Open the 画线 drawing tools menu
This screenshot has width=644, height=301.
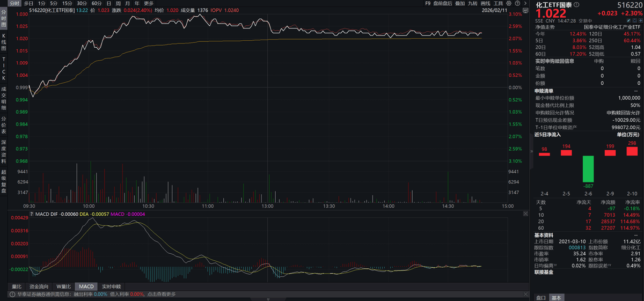coord(485,3)
